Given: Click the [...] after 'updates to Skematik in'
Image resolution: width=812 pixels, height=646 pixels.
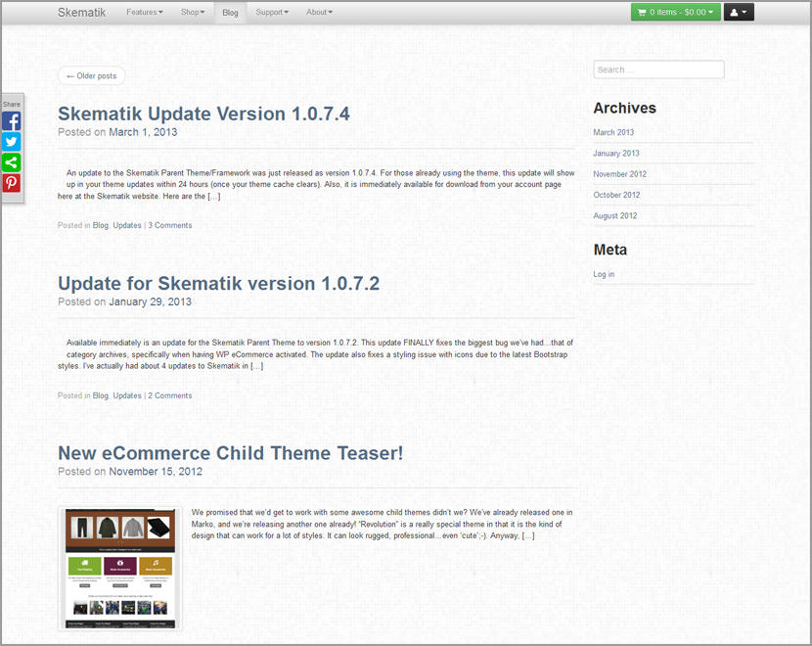Looking at the screenshot, I should click(x=257, y=366).
